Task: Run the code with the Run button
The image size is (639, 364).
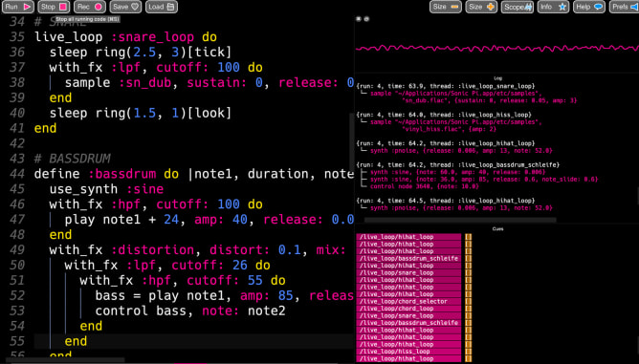Action: pyautogui.click(x=17, y=7)
